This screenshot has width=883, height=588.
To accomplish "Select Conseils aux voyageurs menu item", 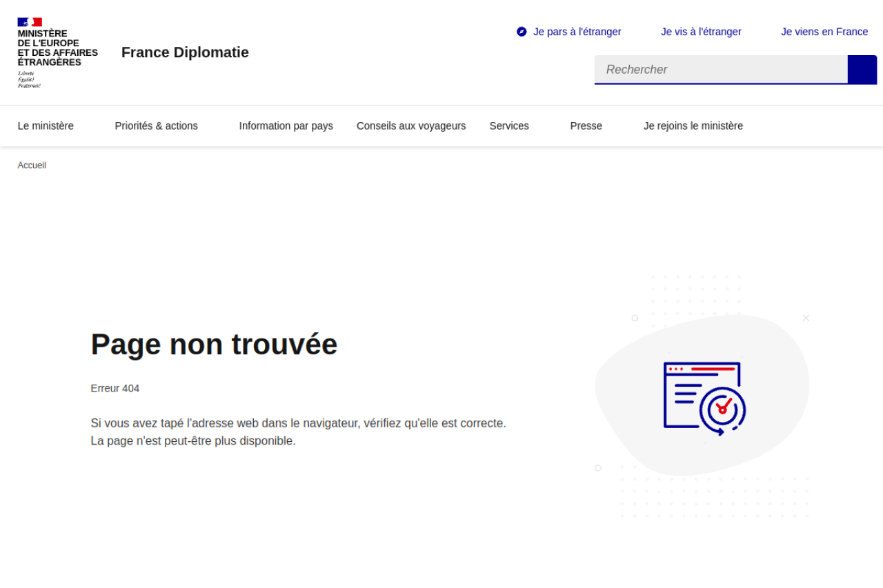I will pos(411,125).
